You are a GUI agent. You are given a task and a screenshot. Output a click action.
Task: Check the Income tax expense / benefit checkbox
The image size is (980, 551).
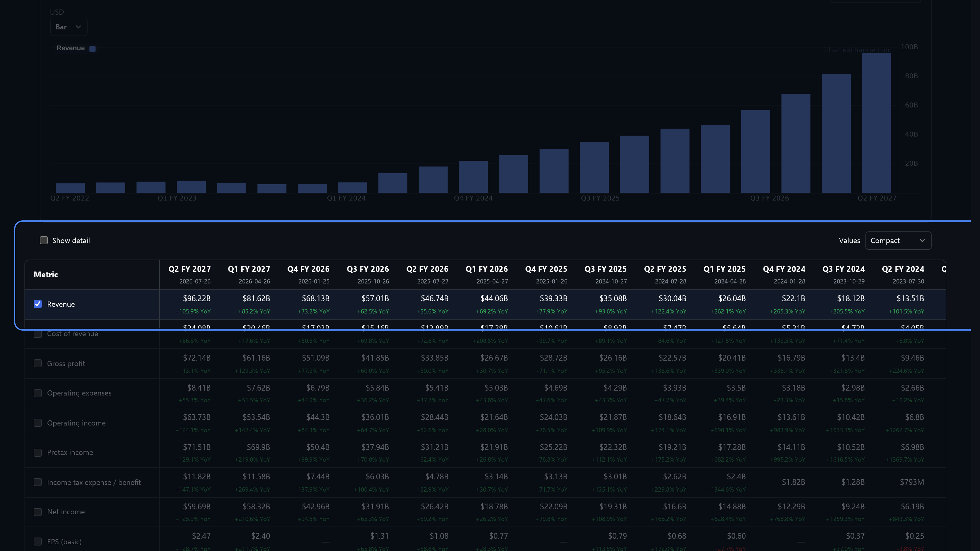[38, 482]
